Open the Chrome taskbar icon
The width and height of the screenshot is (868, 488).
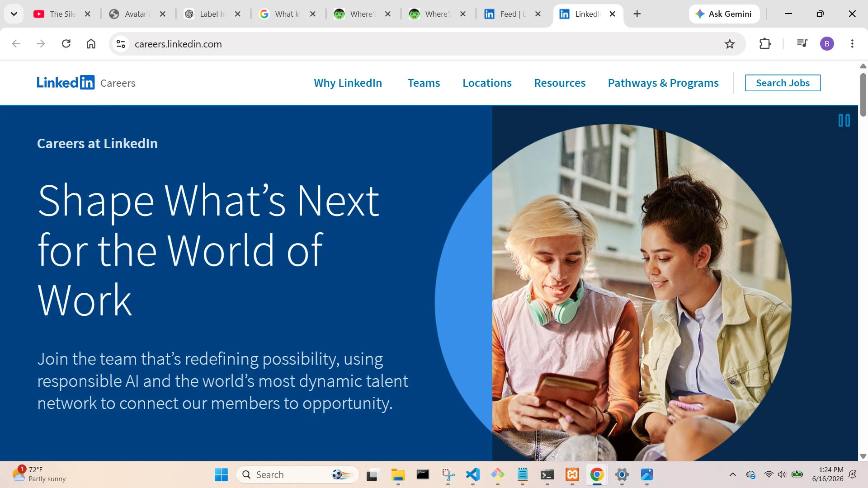click(x=597, y=474)
